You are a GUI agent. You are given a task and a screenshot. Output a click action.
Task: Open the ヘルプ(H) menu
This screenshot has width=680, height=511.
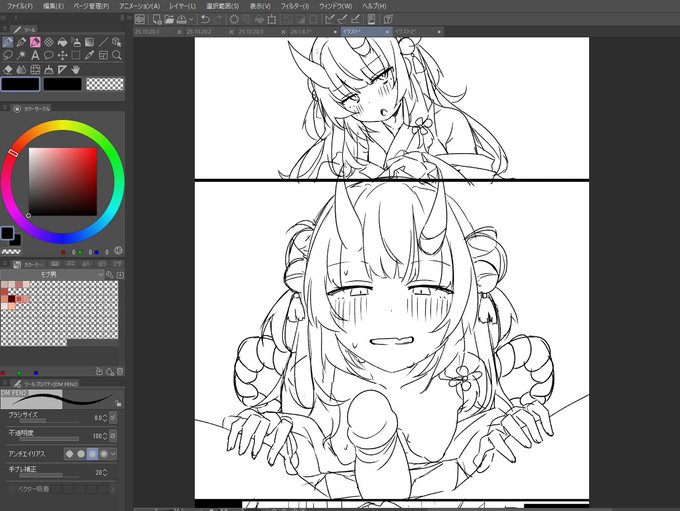[x=374, y=6]
